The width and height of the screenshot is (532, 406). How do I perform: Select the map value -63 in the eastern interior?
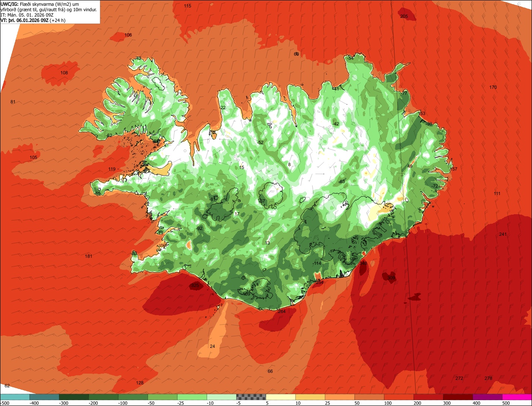342,181
